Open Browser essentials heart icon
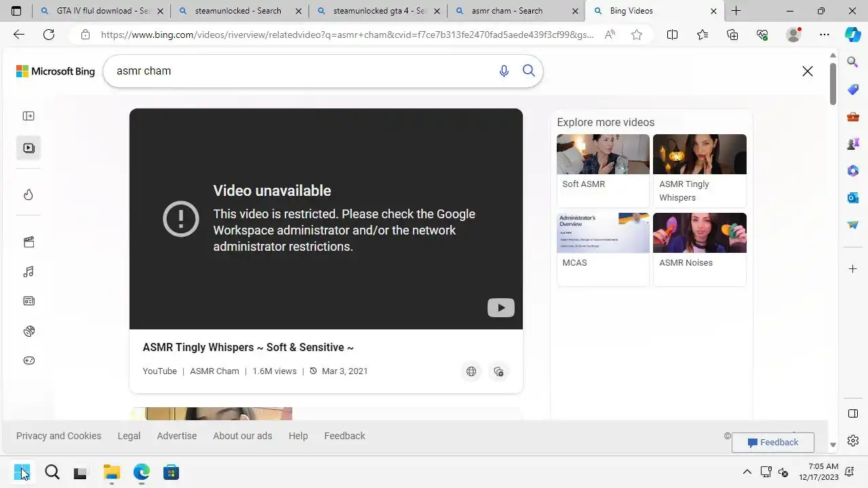This screenshot has height=488, width=868. coord(762,35)
